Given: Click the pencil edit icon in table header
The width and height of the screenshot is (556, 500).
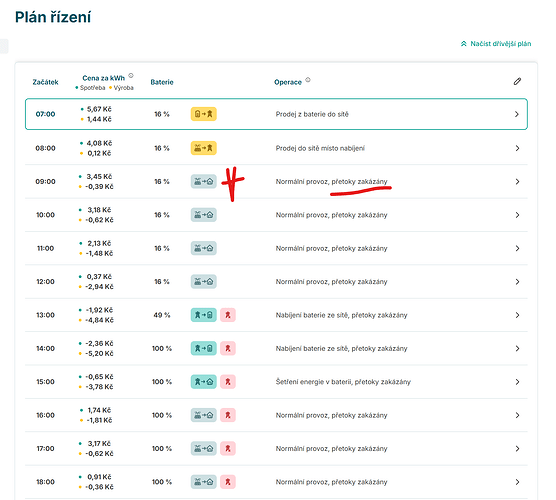Looking at the screenshot, I should pos(517,82).
